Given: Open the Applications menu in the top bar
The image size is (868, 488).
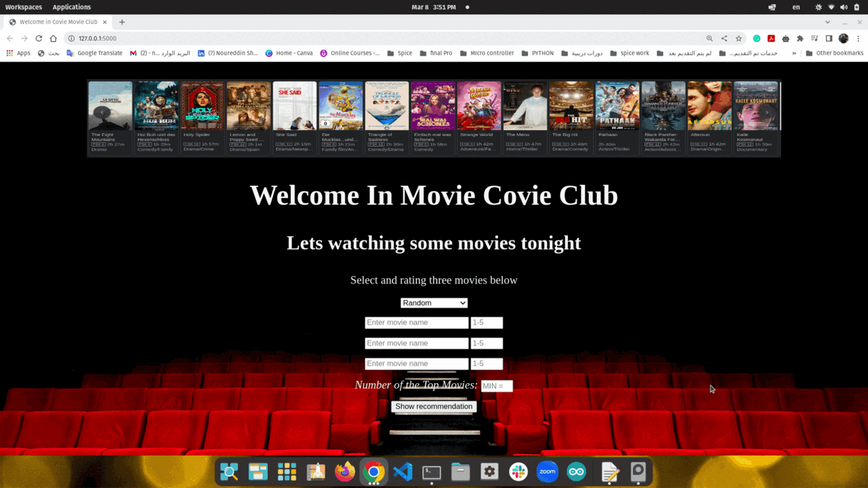Looking at the screenshot, I should click(71, 7).
